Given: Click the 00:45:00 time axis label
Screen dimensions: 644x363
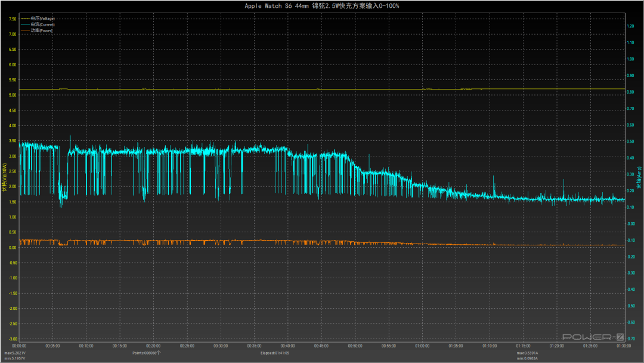Looking at the screenshot, I should 321,346.
